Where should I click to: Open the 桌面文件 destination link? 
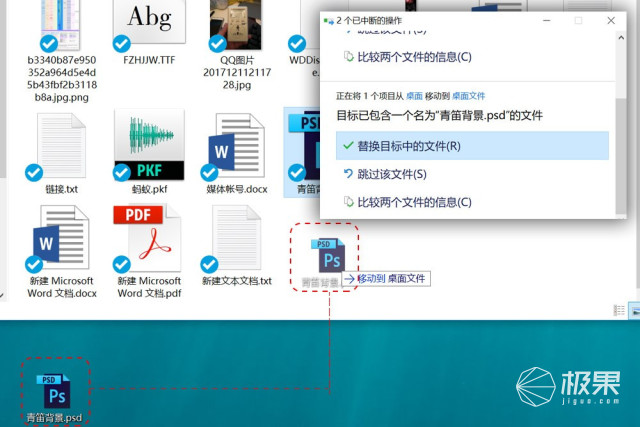469,96
